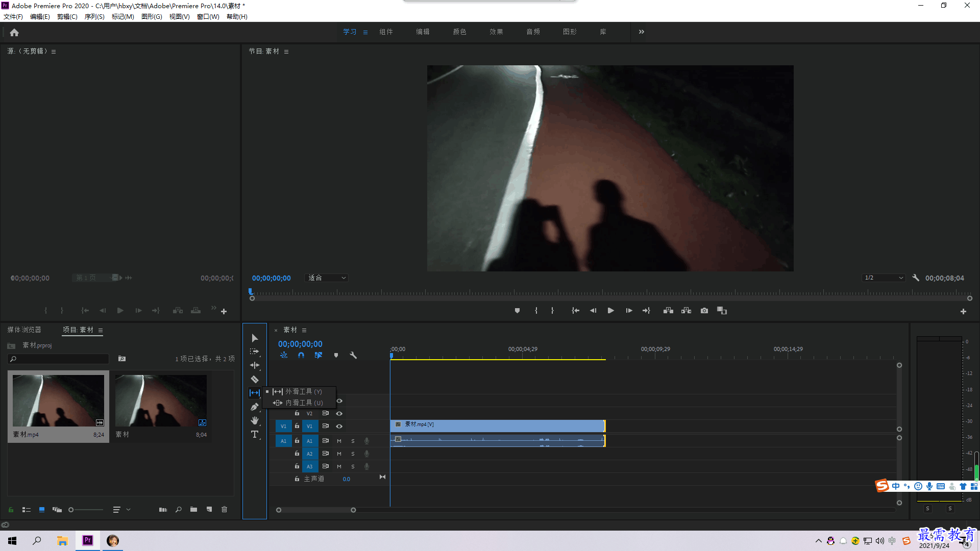The image size is (980, 551).
Task: Switch project panel to freeform view
Action: (57, 509)
